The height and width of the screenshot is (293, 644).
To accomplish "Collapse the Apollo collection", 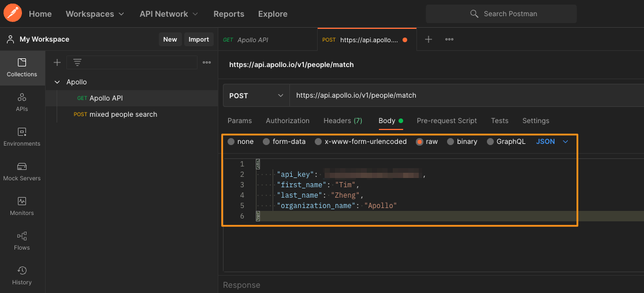I will point(57,82).
